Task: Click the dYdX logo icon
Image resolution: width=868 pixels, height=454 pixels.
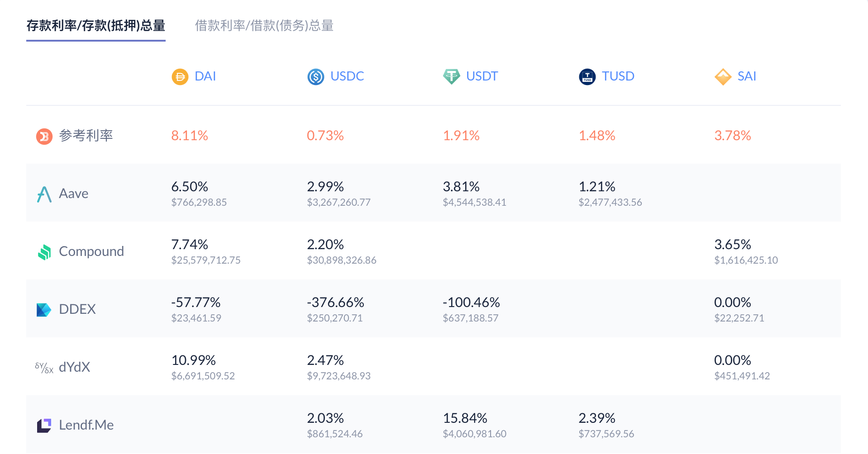Action: (44, 368)
